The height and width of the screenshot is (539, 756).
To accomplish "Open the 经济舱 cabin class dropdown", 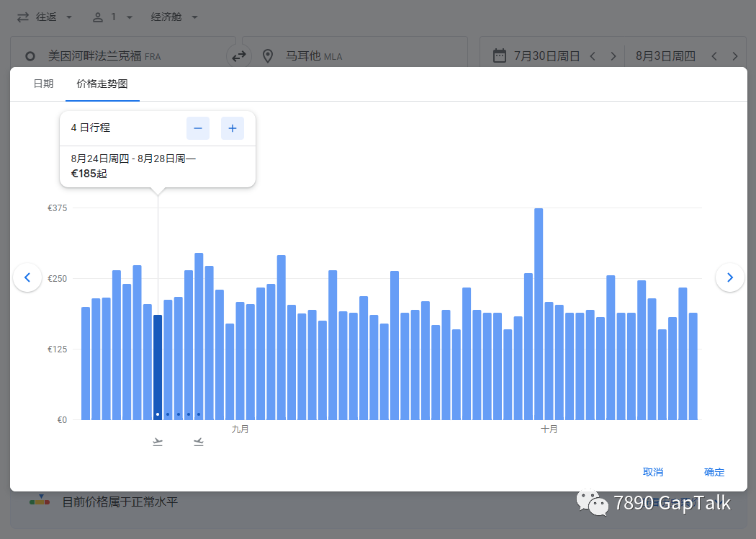I will pyautogui.click(x=174, y=17).
